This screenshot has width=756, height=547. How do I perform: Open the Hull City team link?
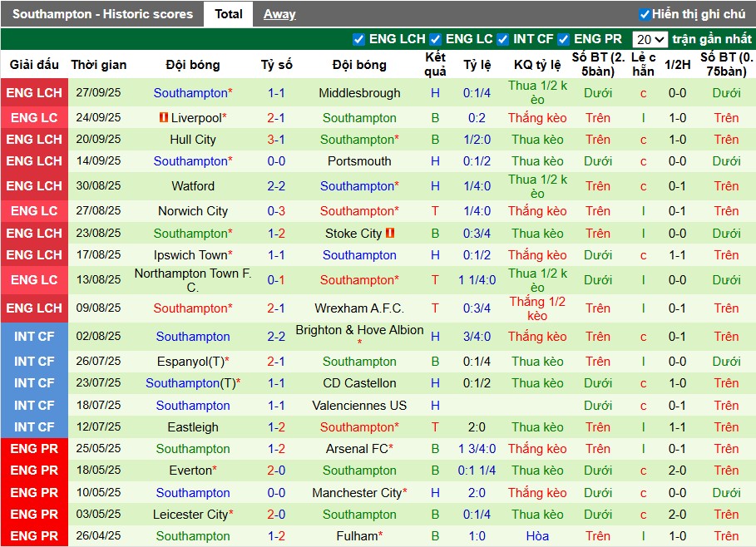click(x=193, y=140)
